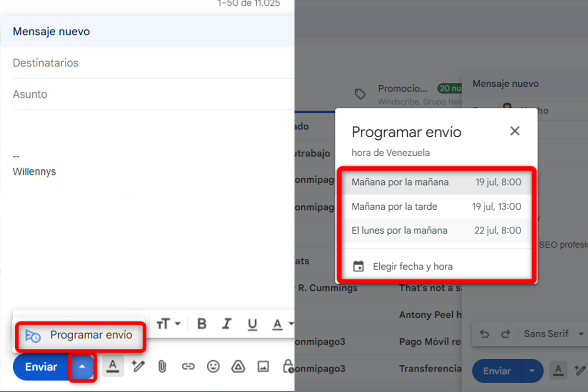Toggle confidential mode lock-clock icon

[288, 366]
